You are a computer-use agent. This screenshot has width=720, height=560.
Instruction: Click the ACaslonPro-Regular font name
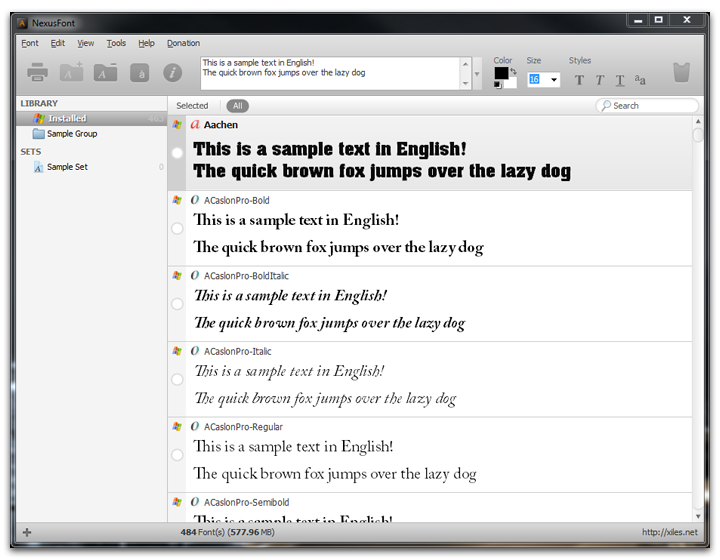[243, 427]
